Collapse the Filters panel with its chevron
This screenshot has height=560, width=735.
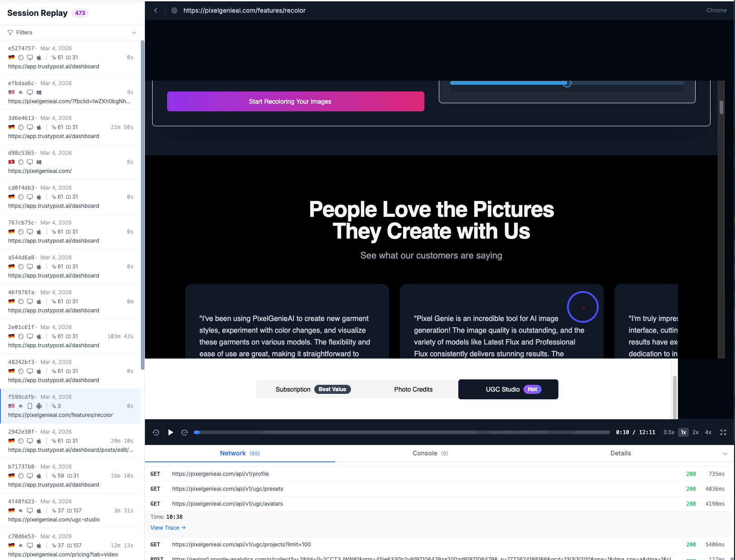point(134,32)
